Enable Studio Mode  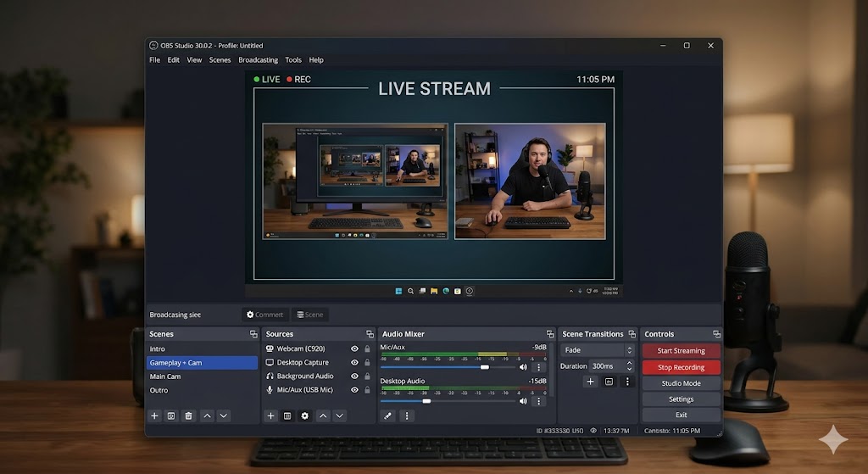coord(682,383)
